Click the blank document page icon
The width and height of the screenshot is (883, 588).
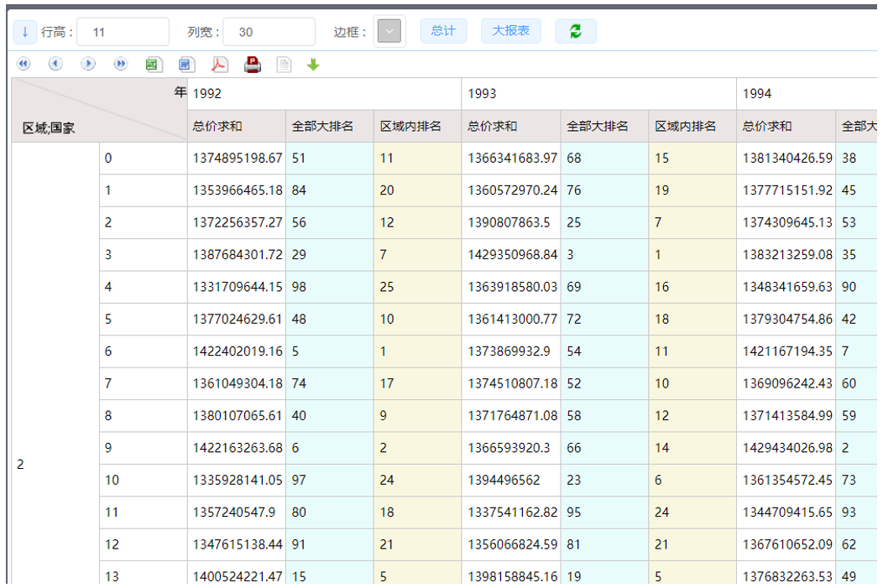[x=285, y=65]
